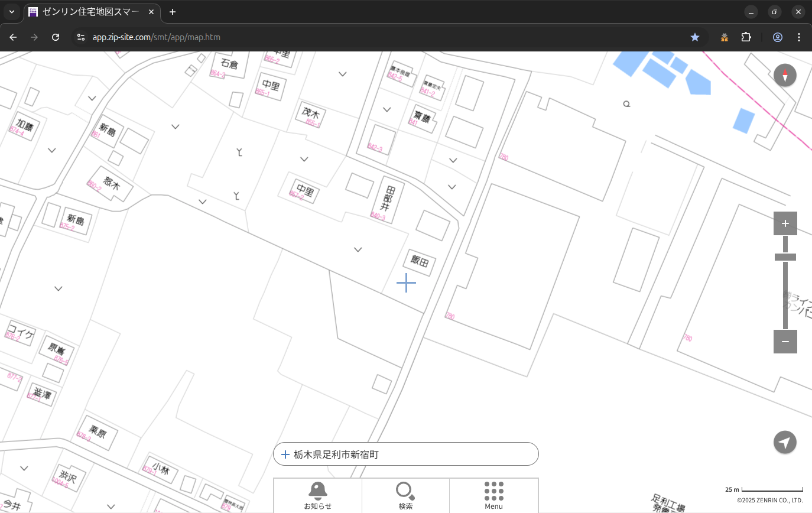Open the Menu grid icon
This screenshot has width=812, height=513.
pos(493,495)
